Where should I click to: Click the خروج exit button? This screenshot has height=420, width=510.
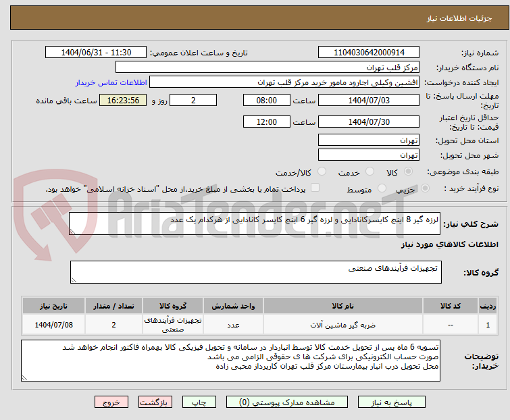[111, 402]
